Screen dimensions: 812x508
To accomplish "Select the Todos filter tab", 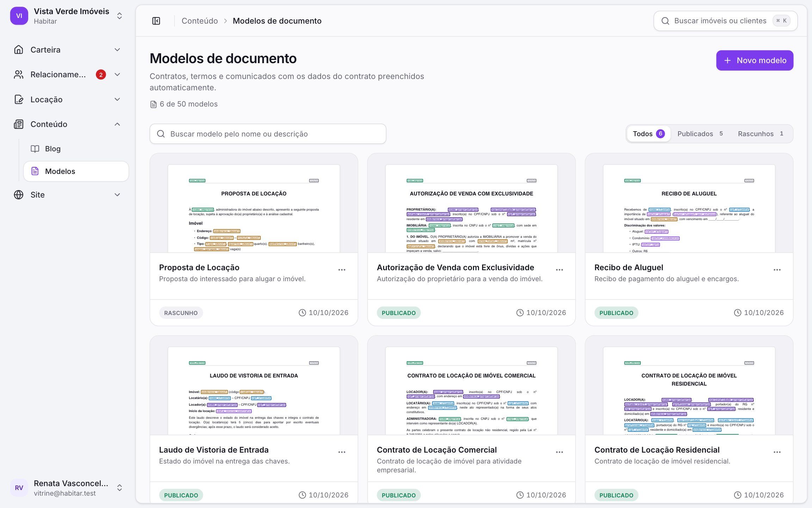I will (648, 134).
